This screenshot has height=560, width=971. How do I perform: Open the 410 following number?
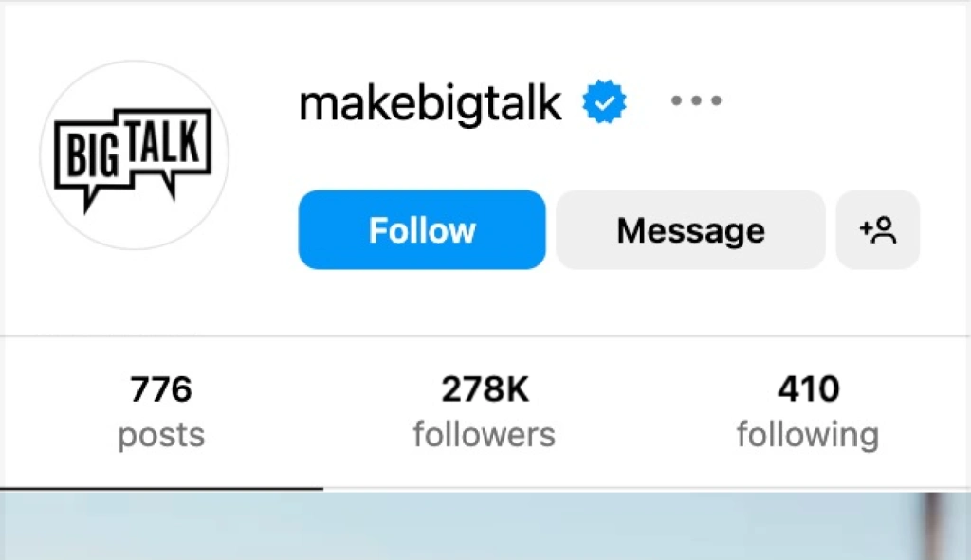coord(808,389)
